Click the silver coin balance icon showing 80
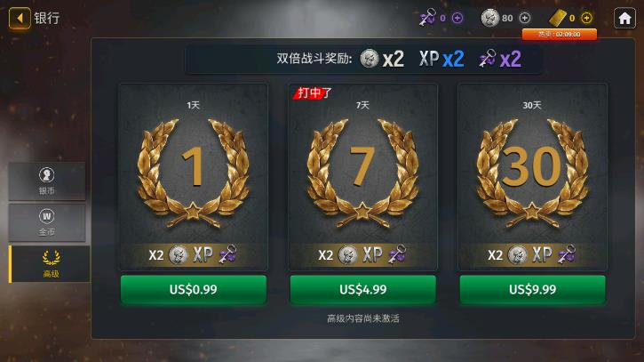Image resolution: width=644 pixels, height=362 pixels. pyautogui.click(x=489, y=18)
